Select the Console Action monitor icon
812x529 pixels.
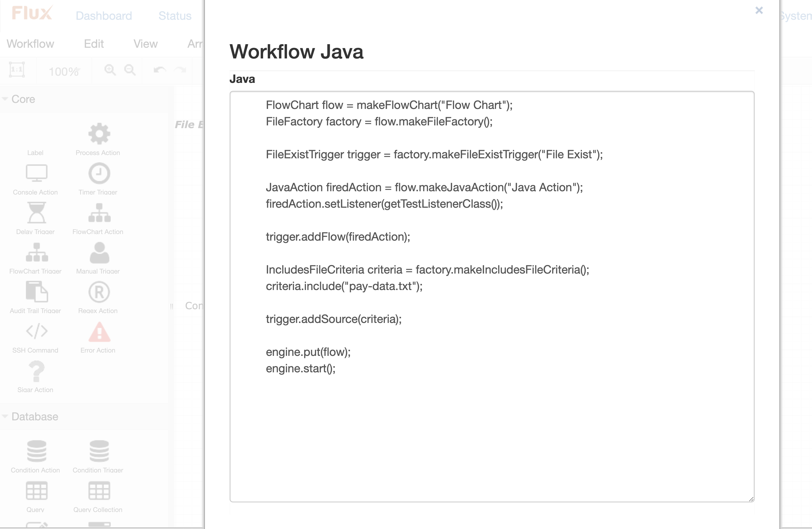click(36, 173)
